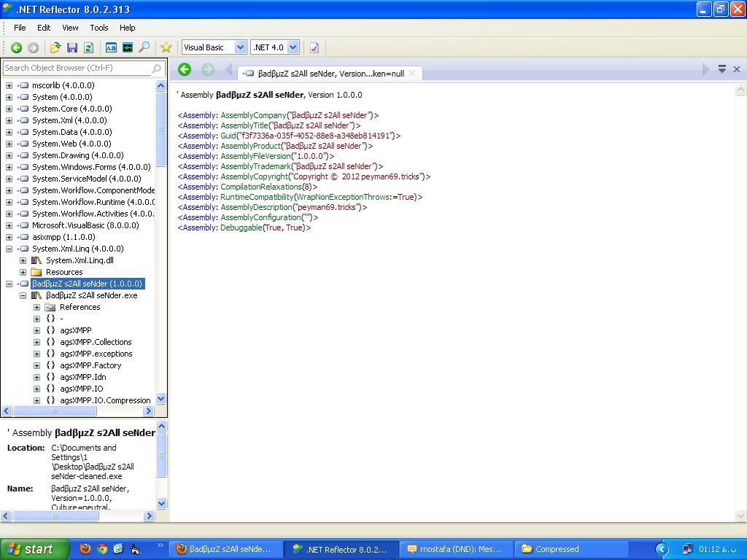Open the Visual Basic language dropdown

pyautogui.click(x=240, y=47)
